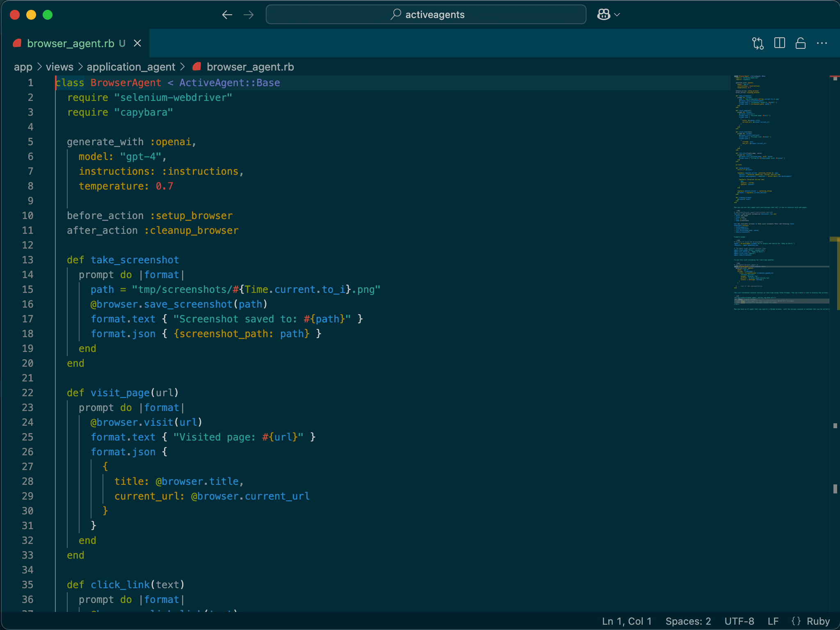Go back with the left arrow
840x630 pixels.
pos(227,15)
